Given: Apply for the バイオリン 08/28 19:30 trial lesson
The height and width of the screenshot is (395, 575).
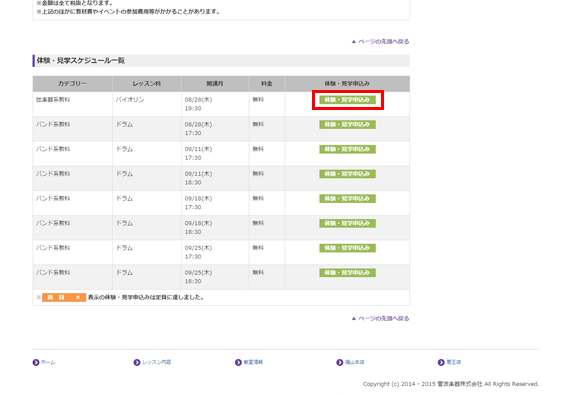Looking at the screenshot, I should pyautogui.click(x=347, y=100).
